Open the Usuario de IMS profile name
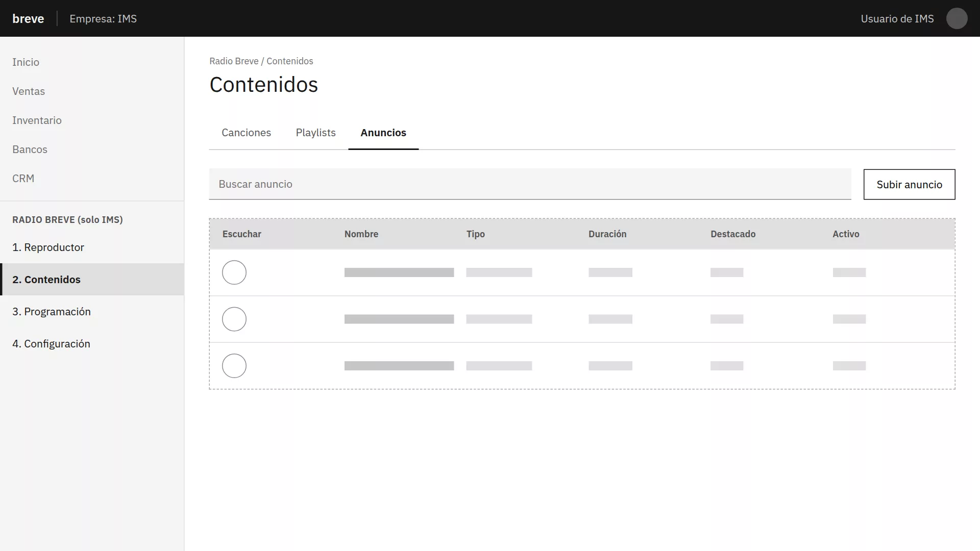 point(897,19)
